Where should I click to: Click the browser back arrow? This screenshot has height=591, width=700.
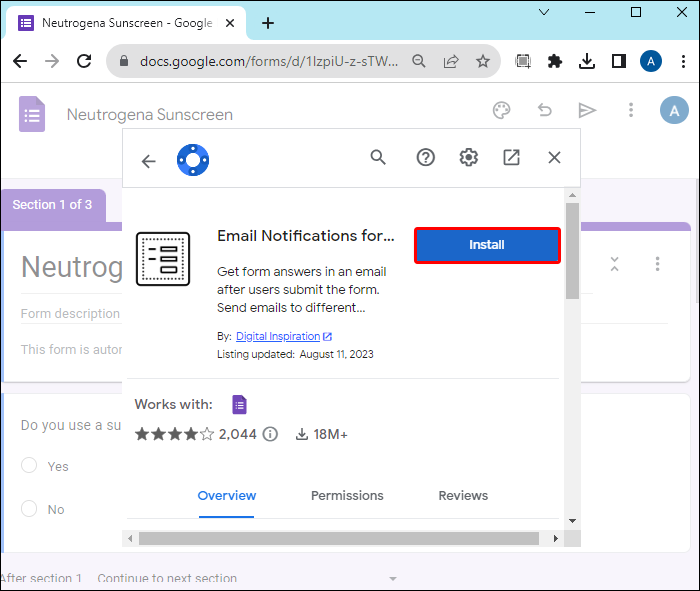coord(20,61)
